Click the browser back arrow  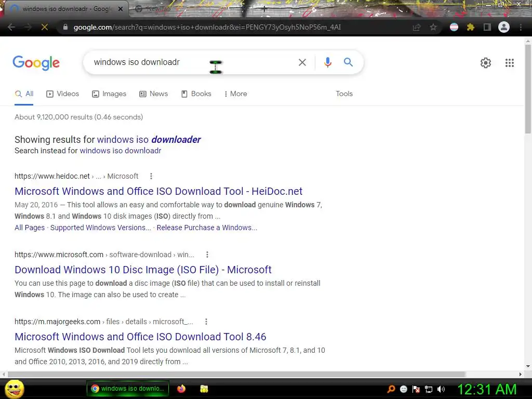pyautogui.click(x=11, y=27)
